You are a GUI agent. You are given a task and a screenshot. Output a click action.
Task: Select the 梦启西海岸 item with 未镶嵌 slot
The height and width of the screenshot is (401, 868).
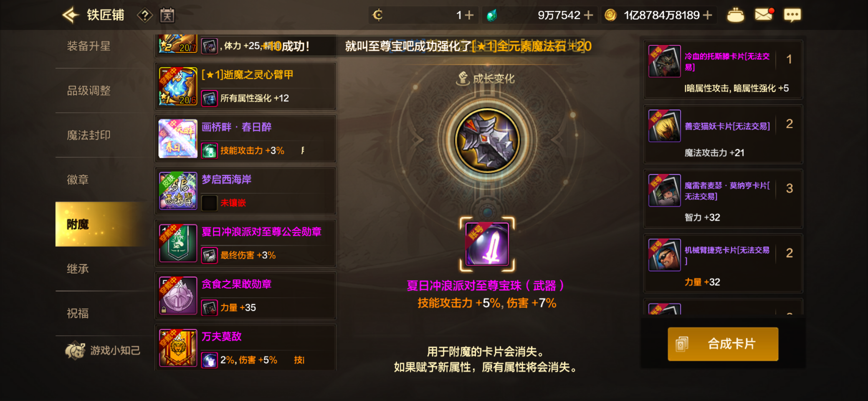[245, 191]
